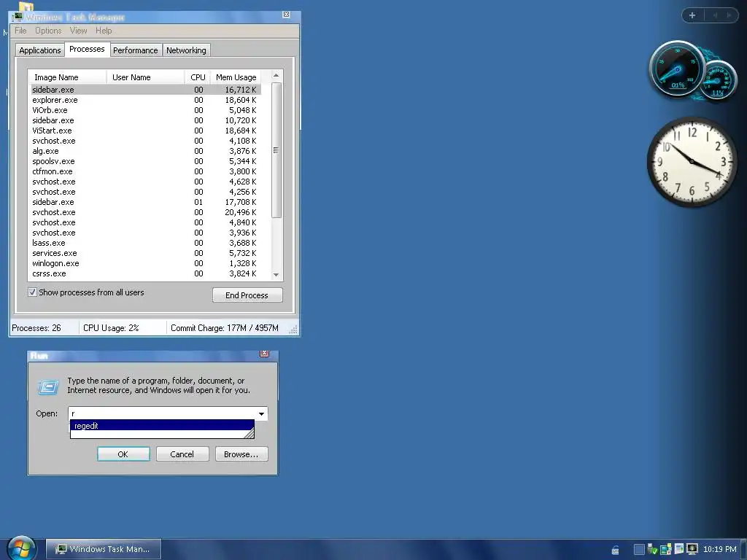Open the Help menu
Screen dimensions: 747x560
(104, 31)
